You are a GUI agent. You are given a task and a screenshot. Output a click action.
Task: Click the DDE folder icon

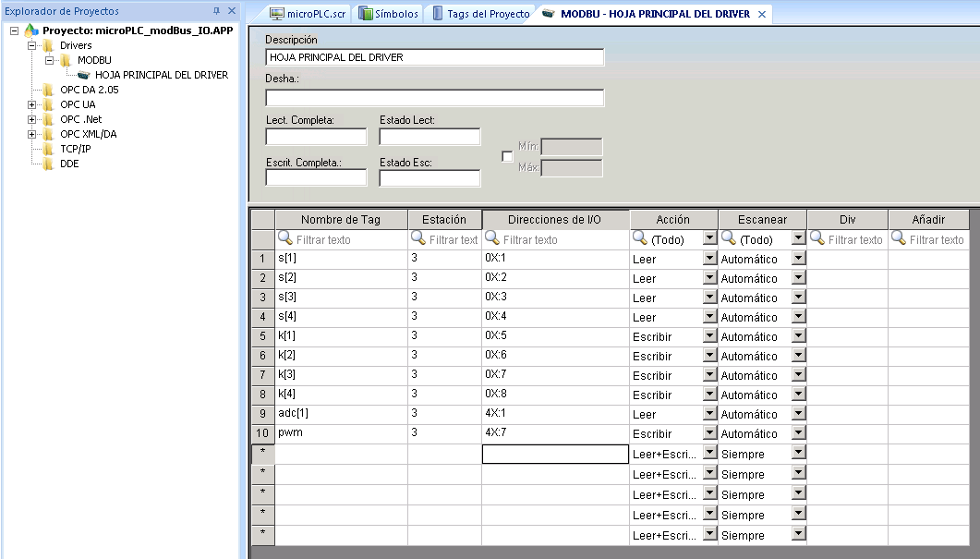coord(48,164)
